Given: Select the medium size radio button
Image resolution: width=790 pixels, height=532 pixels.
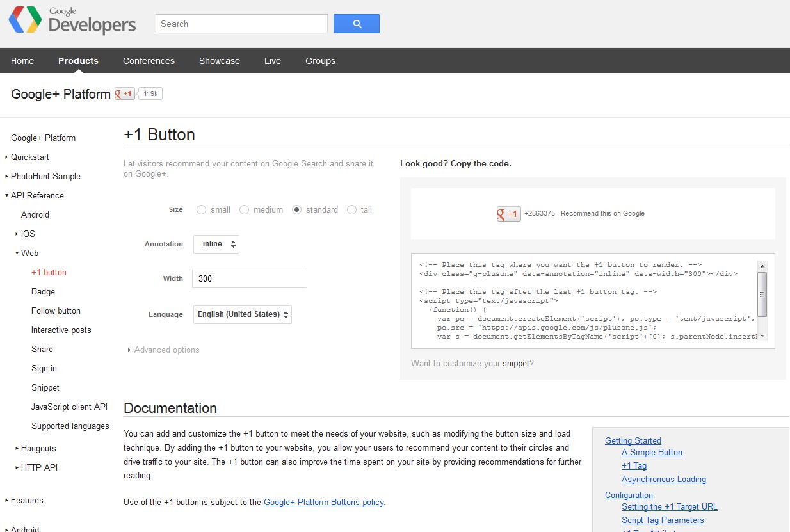Looking at the screenshot, I should click(x=244, y=210).
